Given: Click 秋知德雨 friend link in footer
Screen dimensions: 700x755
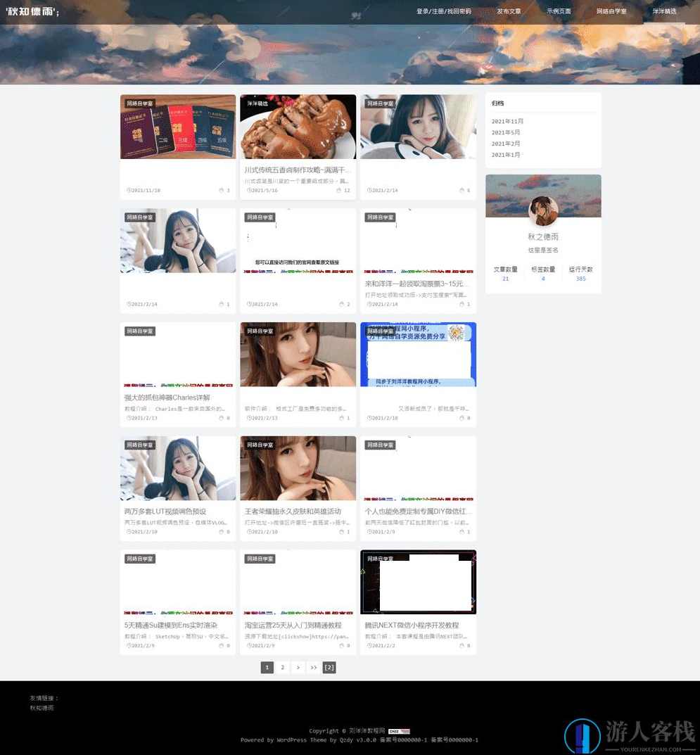Looking at the screenshot, I should (42, 708).
